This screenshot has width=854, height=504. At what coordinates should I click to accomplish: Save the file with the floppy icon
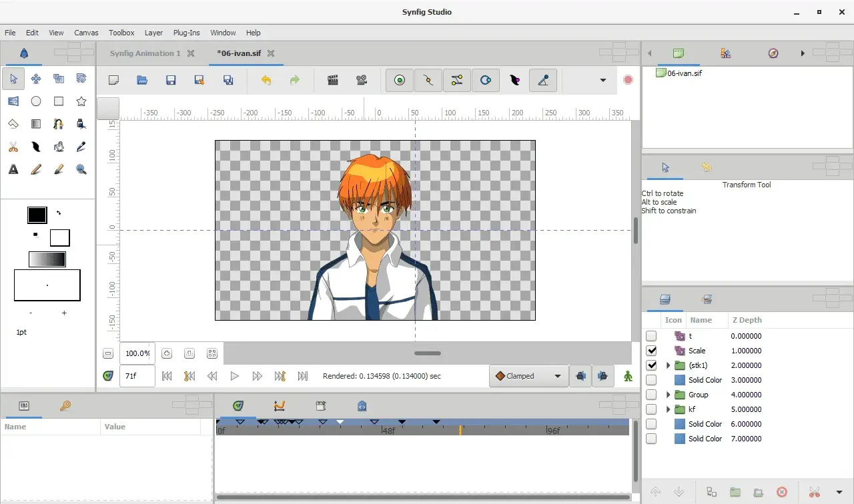(171, 80)
